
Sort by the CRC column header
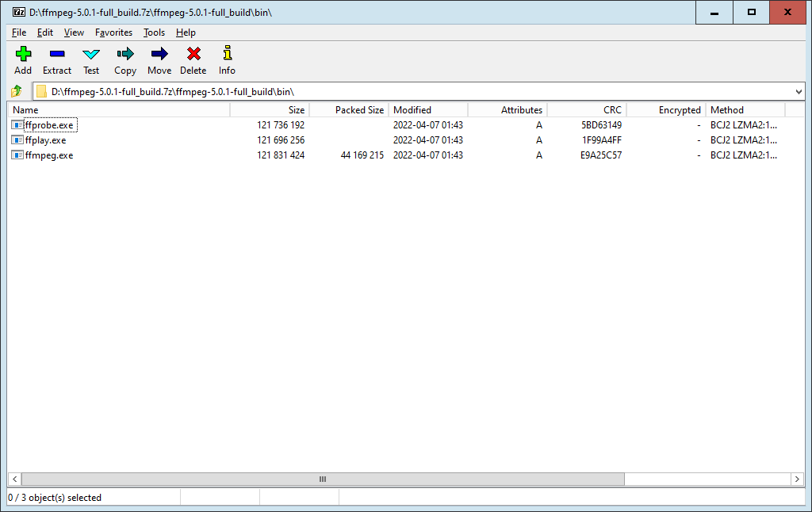[587, 109]
